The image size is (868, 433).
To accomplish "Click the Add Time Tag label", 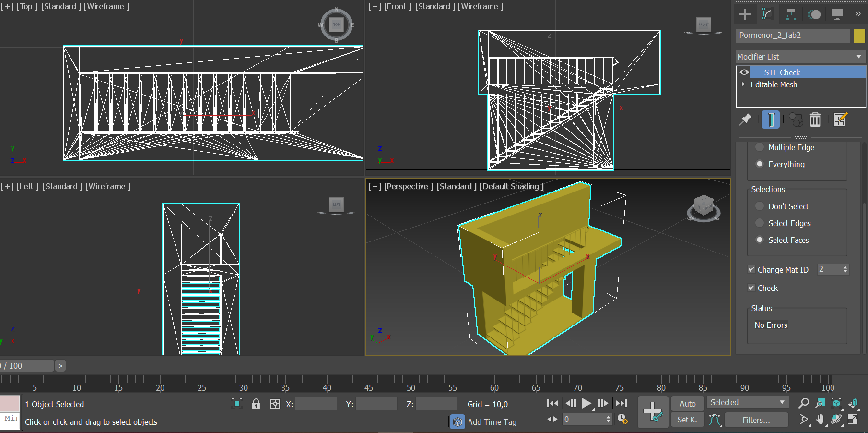I will click(x=492, y=422).
